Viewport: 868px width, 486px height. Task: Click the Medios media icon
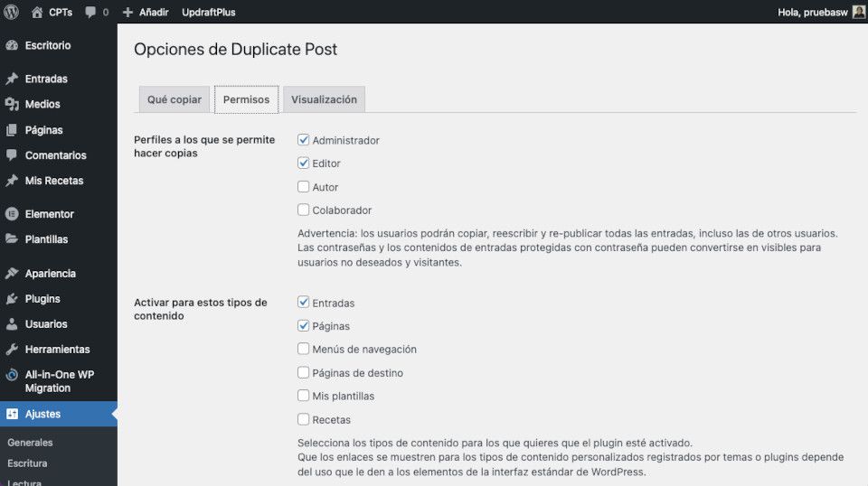[x=12, y=104]
